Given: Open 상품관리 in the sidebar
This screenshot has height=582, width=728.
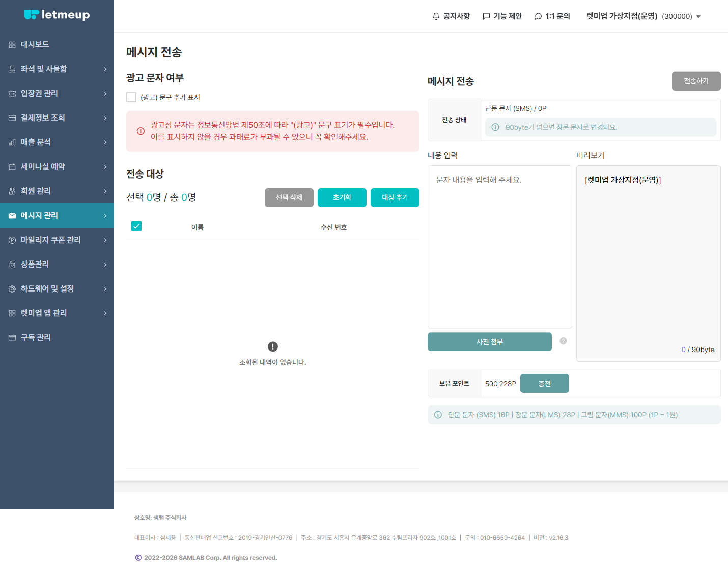Looking at the screenshot, I should 57,265.
